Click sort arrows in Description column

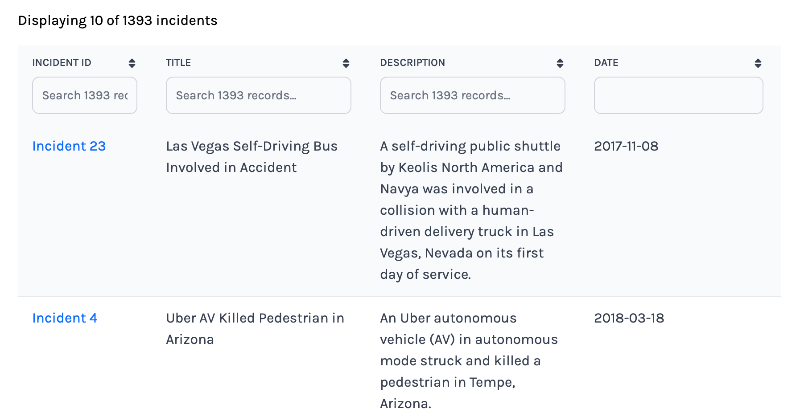click(x=560, y=63)
